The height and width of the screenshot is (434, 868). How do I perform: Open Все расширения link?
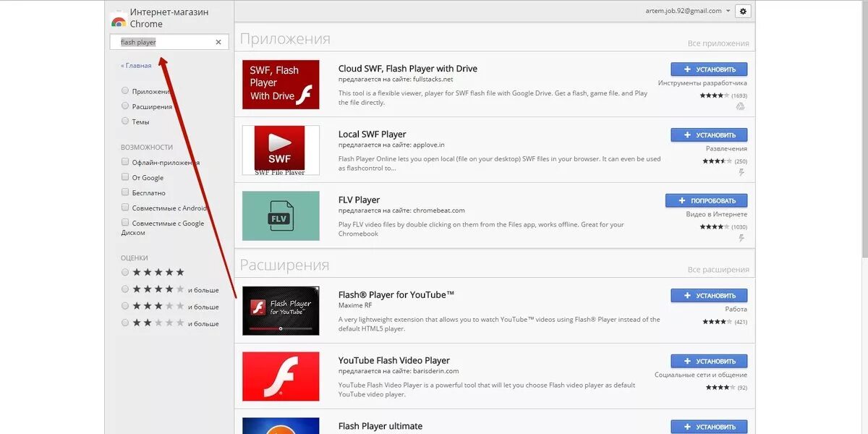pyautogui.click(x=718, y=270)
